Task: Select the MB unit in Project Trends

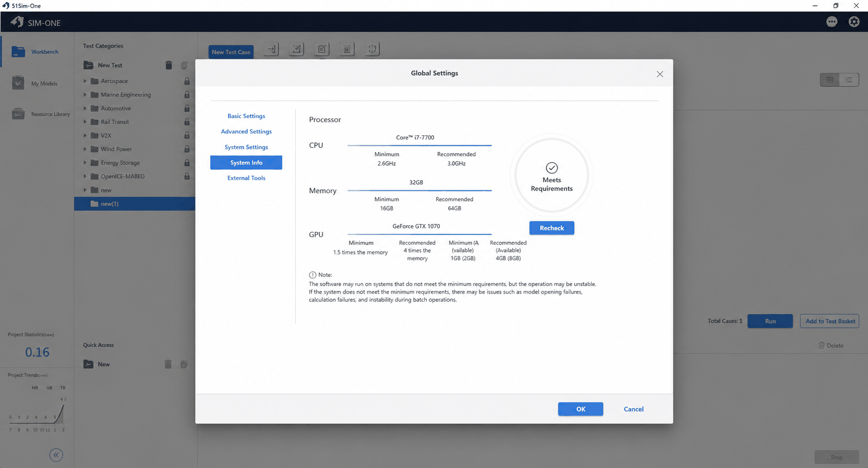Action: [x=35, y=388]
